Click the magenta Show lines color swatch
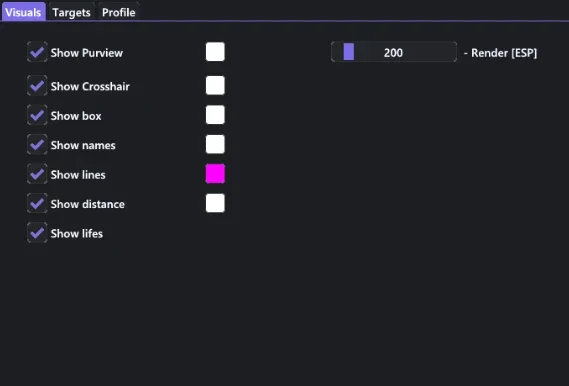 click(x=215, y=174)
